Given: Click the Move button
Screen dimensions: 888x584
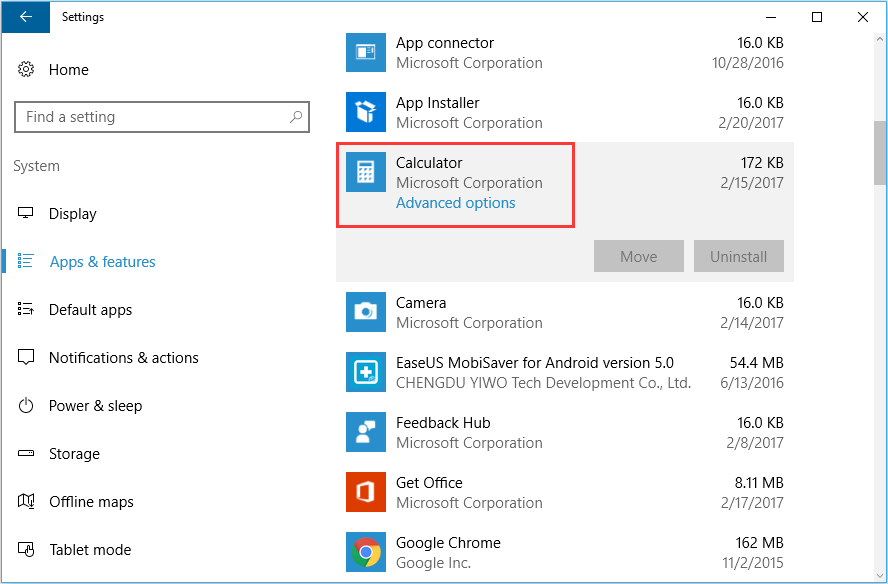Looking at the screenshot, I should 639,256.
